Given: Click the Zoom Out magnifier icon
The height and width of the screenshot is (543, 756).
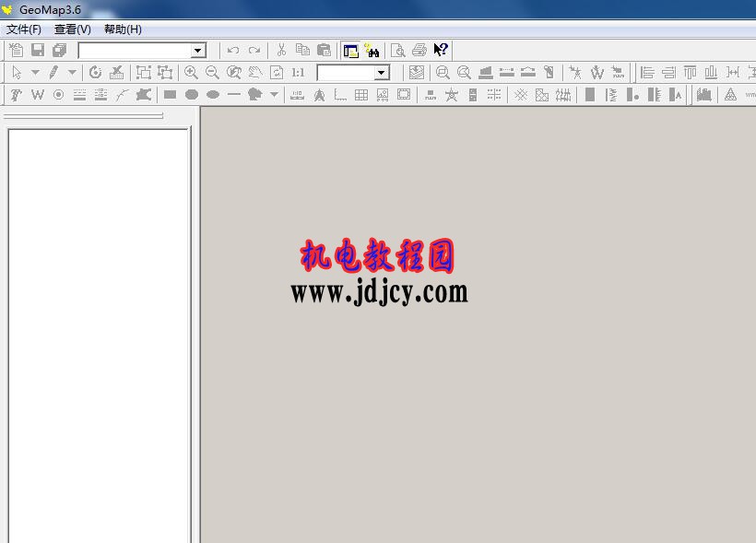Looking at the screenshot, I should (212, 72).
